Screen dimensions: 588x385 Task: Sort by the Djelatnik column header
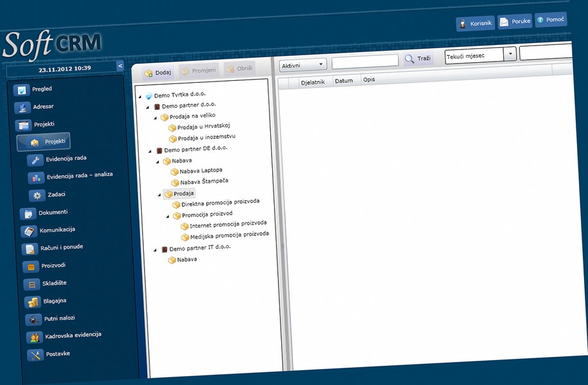tap(313, 83)
